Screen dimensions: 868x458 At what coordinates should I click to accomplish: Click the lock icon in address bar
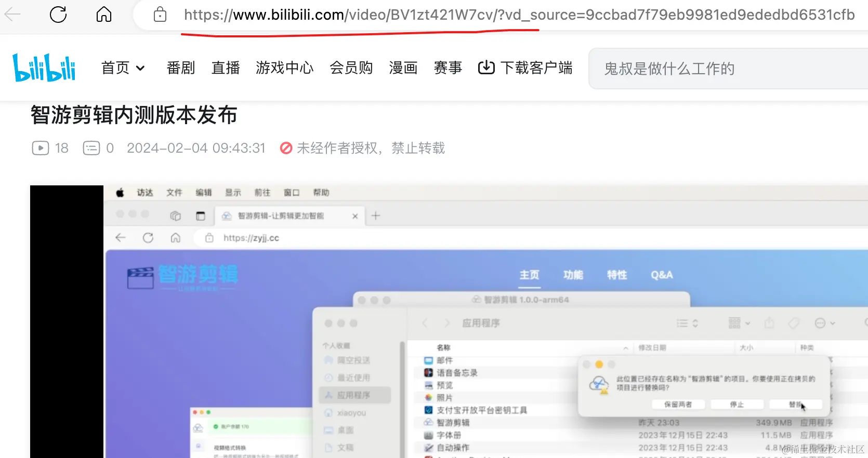160,15
